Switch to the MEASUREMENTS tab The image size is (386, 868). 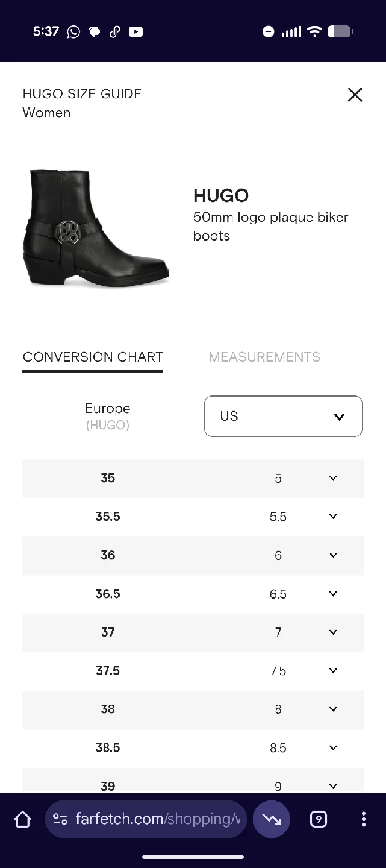pos(264,357)
